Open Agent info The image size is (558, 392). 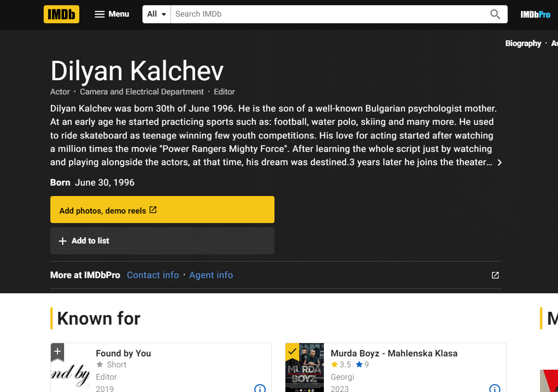211,275
